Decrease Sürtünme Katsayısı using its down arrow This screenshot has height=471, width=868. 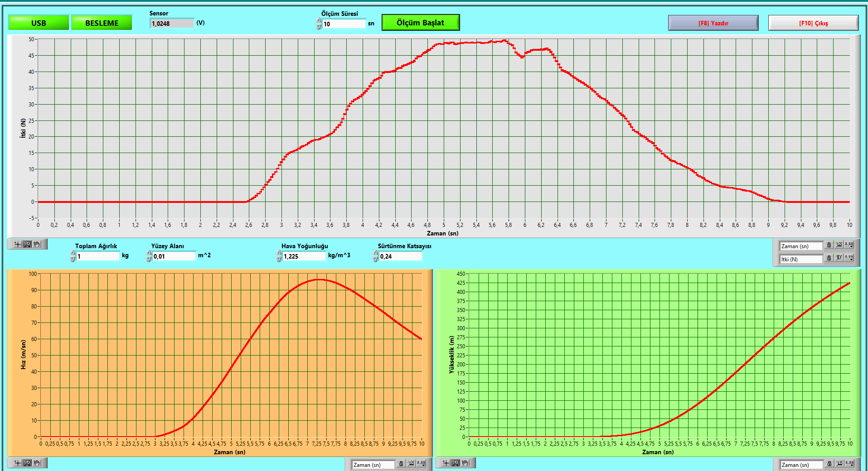(375, 259)
